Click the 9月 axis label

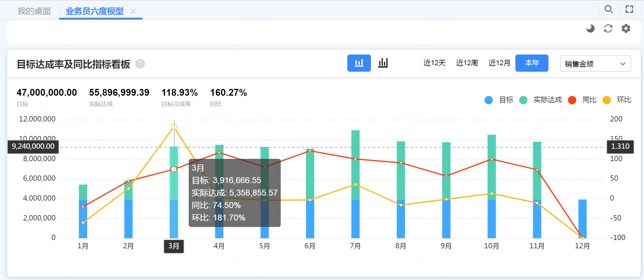(446, 246)
